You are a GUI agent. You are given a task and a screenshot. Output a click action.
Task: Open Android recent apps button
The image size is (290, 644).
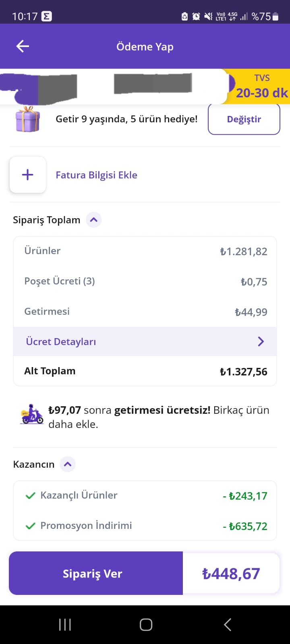65,625
